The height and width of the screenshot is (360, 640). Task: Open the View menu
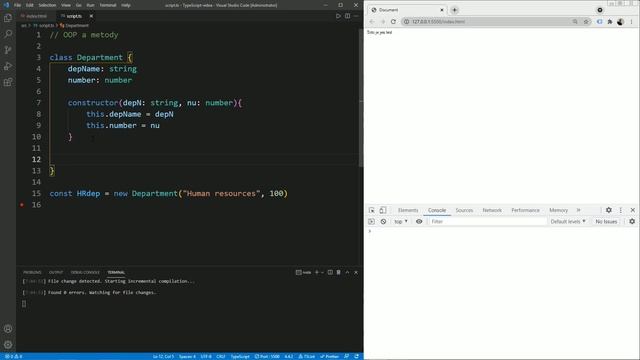(x=66, y=5)
